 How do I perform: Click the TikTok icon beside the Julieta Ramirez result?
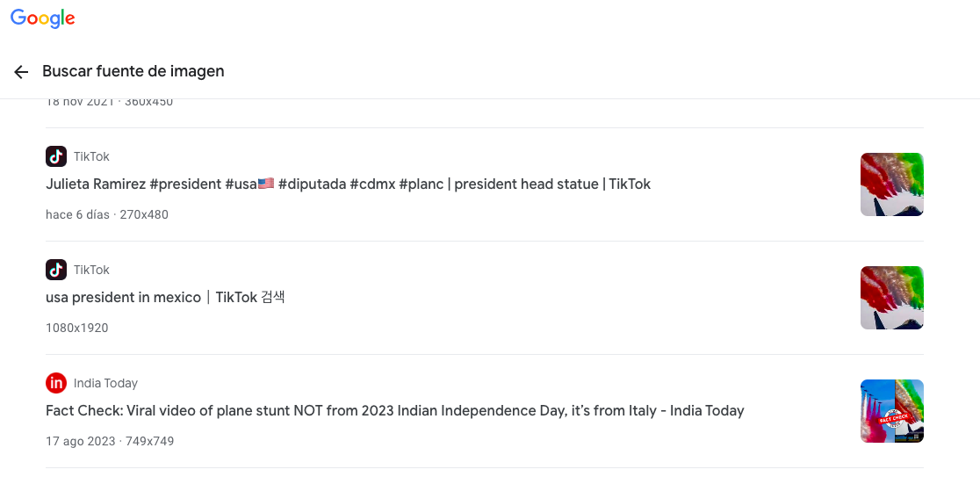click(x=56, y=156)
